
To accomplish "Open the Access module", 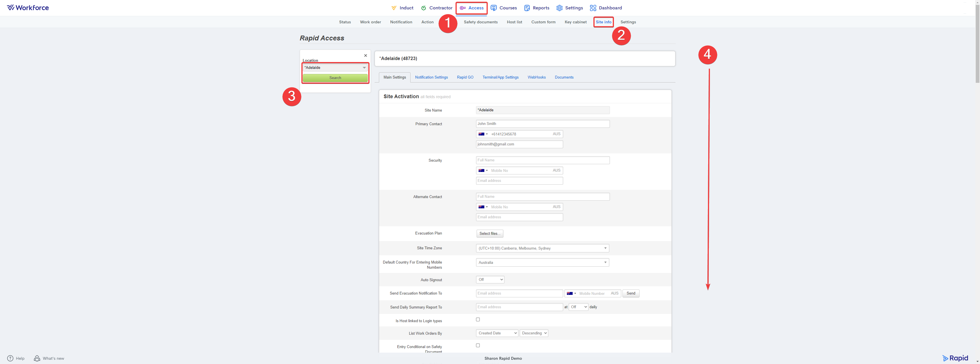I will click(x=472, y=8).
